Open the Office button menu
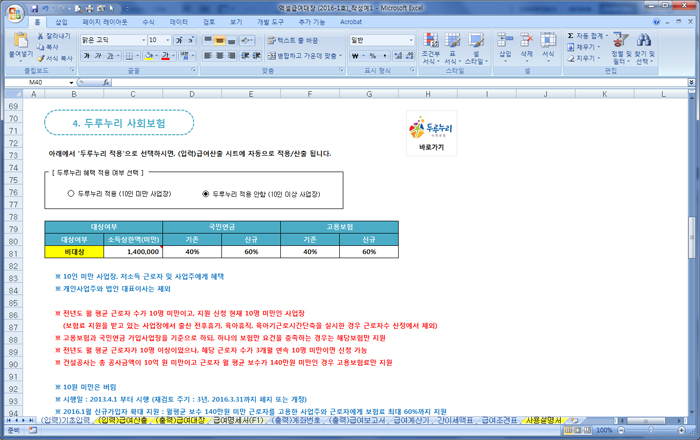This screenshot has width=700, height=440. pos(15,13)
